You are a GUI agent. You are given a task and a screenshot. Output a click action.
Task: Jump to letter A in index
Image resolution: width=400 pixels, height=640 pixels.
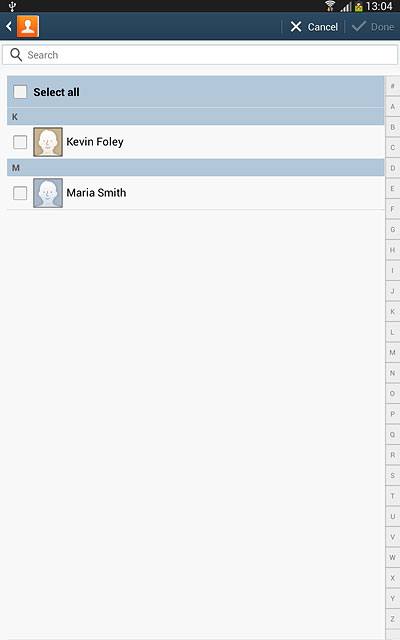[x=392, y=107]
